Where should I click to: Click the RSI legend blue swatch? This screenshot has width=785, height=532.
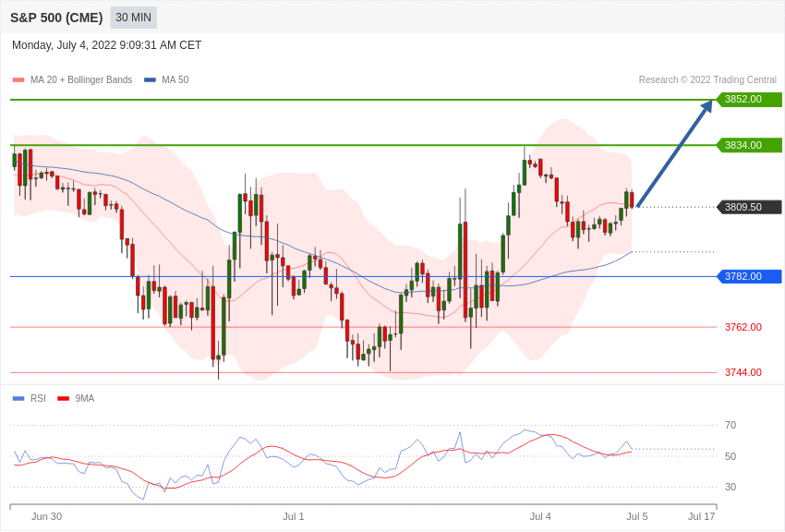pos(18,398)
